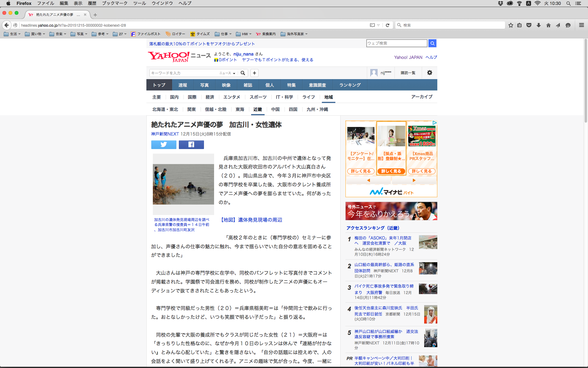Advance the ad carousel right arrow

(x=414, y=180)
